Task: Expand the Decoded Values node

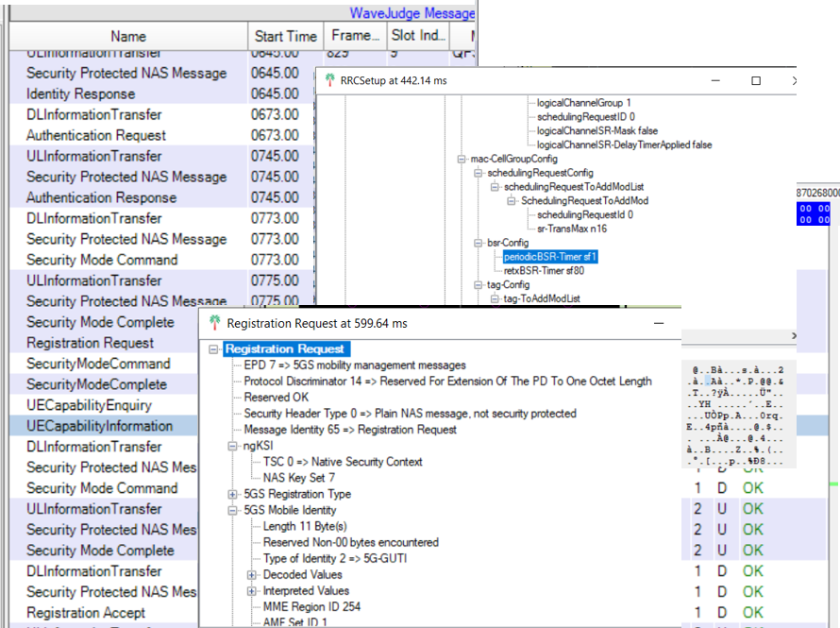Action: pyautogui.click(x=252, y=574)
